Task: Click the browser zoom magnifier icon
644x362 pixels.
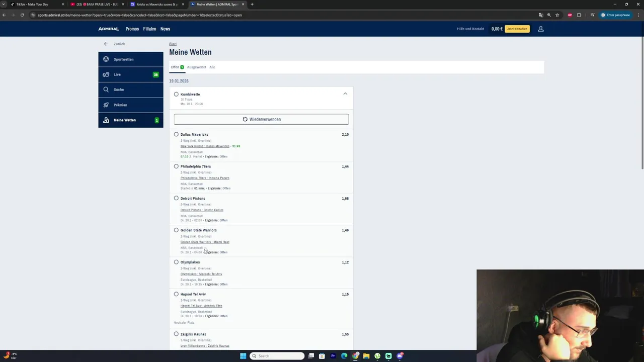Action: coord(549,15)
